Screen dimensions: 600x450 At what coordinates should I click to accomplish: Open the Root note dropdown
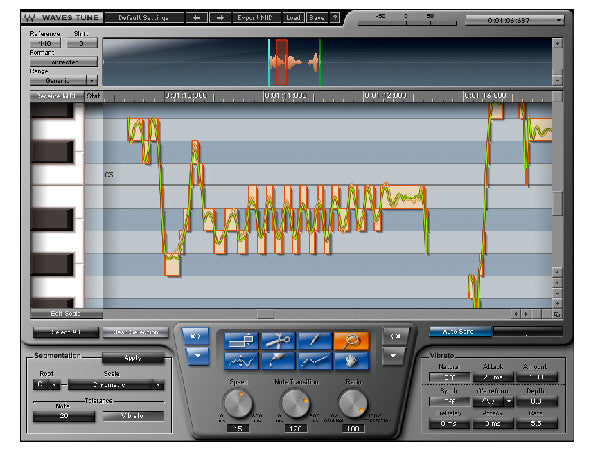[47, 385]
